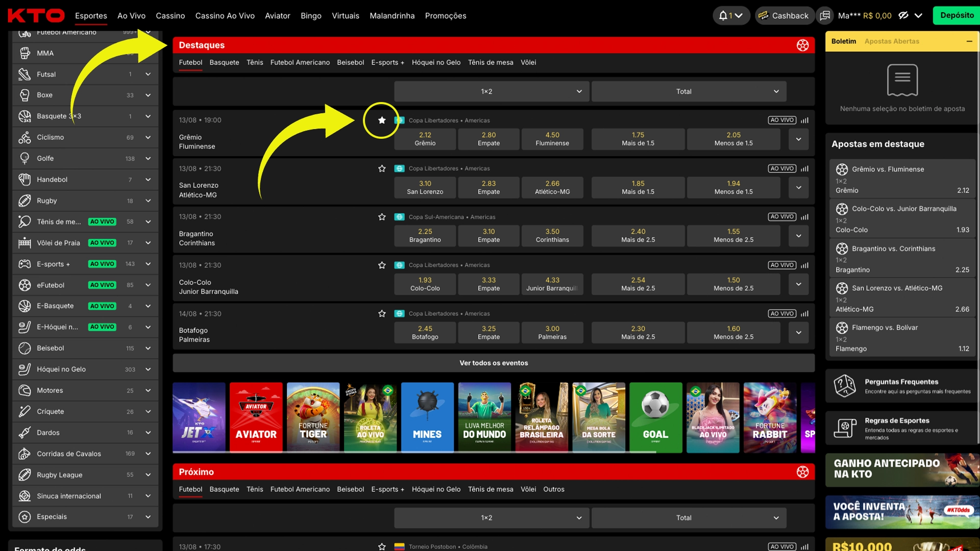Open statistics icon for Botafogo Palmeiras
980x551 pixels.
coord(805,314)
